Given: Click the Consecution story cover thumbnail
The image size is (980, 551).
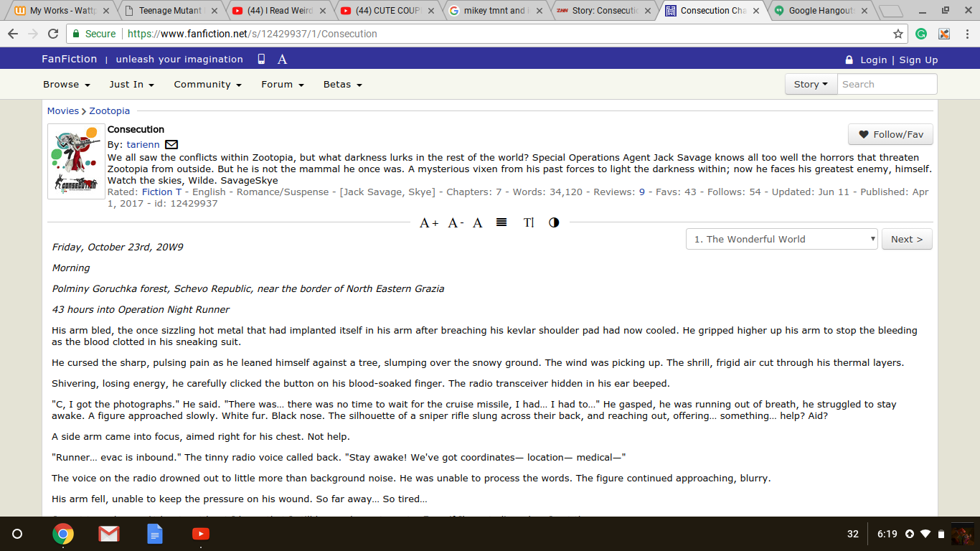Looking at the screenshot, I should [x=76, y=161].
